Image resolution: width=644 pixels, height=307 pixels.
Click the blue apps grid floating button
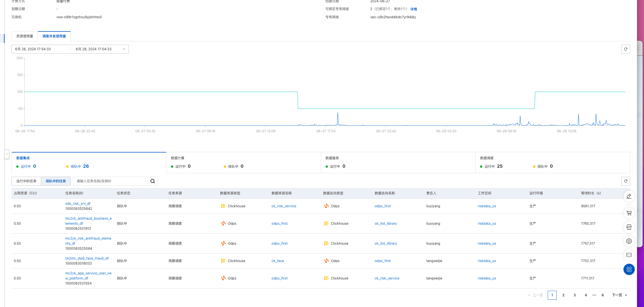(x=629, y=269)
